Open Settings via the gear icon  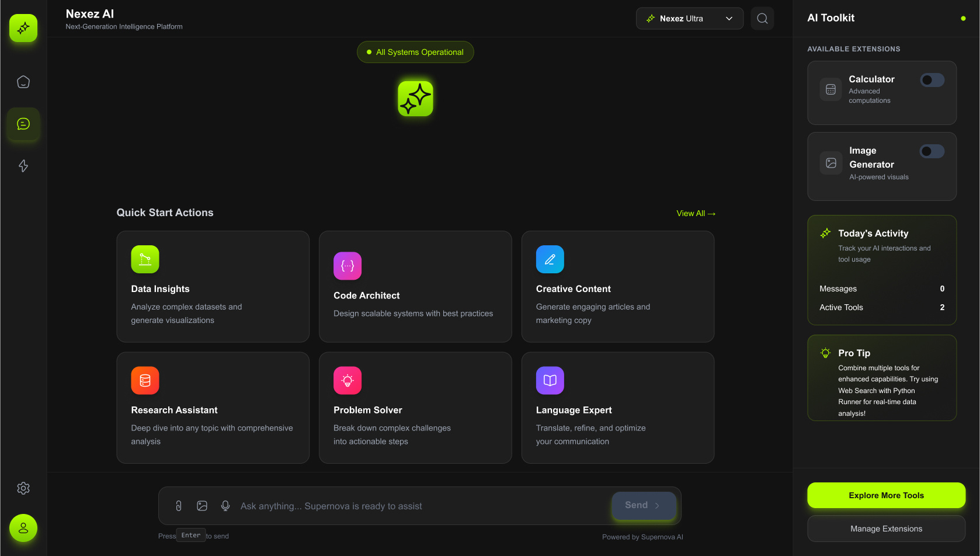click(23, 488)
